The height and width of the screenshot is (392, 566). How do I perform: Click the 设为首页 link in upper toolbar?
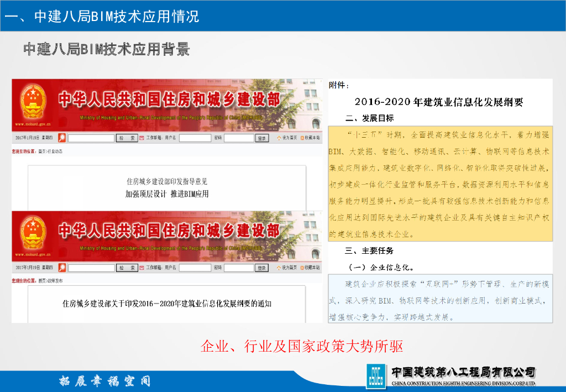(x=290, y=138)
